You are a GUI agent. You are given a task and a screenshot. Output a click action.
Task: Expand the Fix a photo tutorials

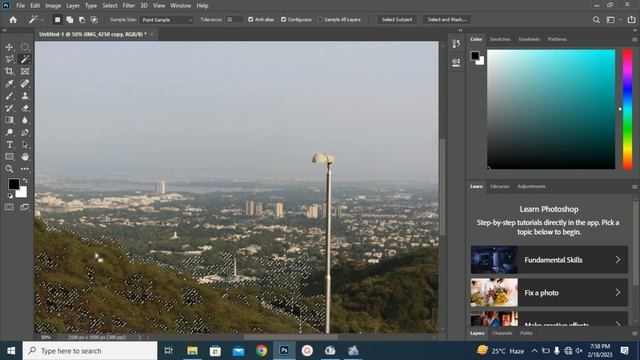point(549,293)
